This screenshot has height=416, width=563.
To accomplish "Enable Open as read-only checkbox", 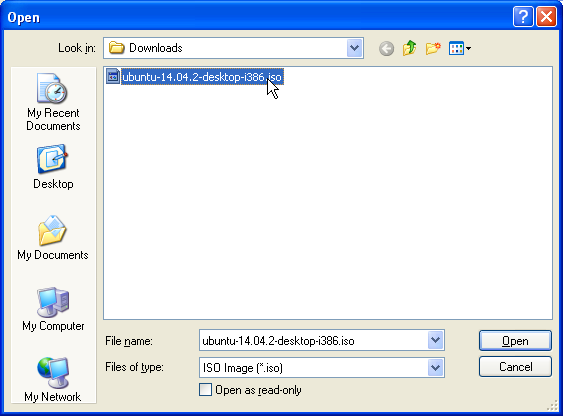I will point(205,390).
